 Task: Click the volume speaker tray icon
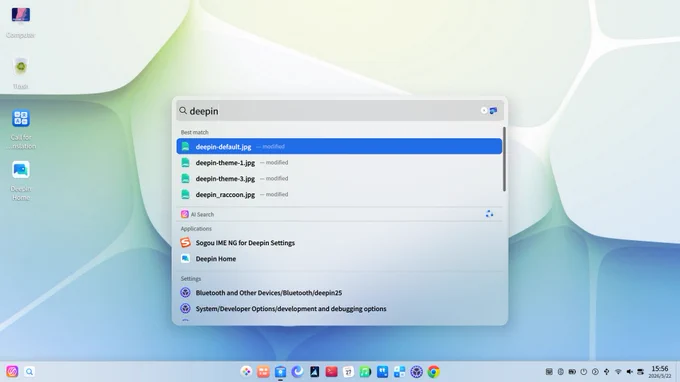[629, 372]
